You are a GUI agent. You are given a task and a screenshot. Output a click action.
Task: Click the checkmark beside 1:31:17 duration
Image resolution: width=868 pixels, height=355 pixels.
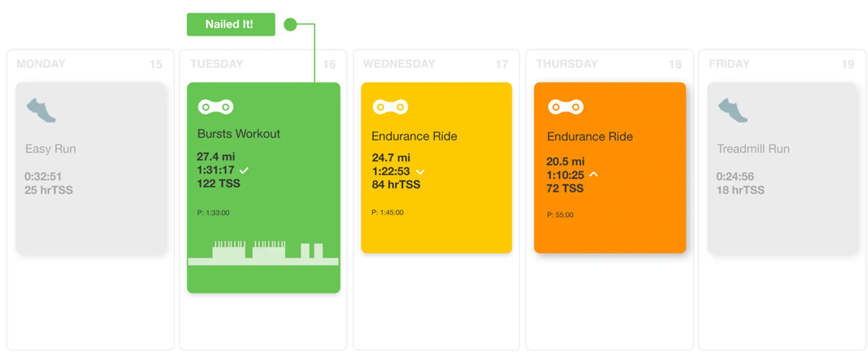point(244,171)
